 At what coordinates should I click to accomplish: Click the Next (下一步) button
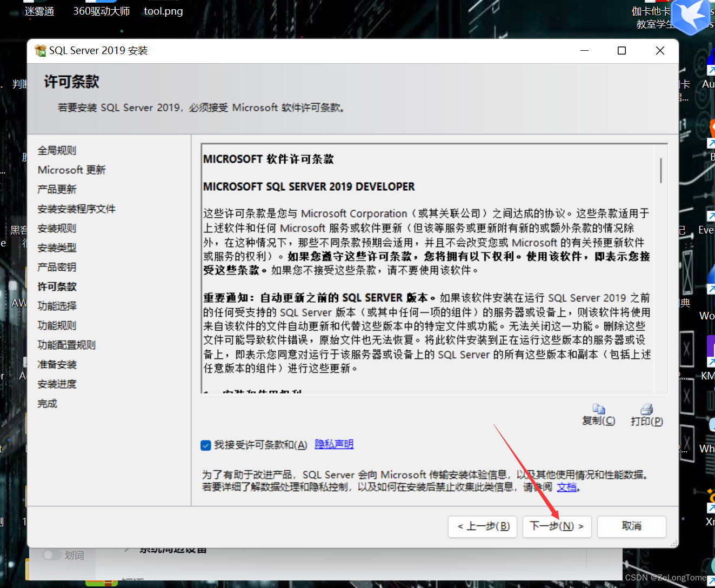pos(557,526)
